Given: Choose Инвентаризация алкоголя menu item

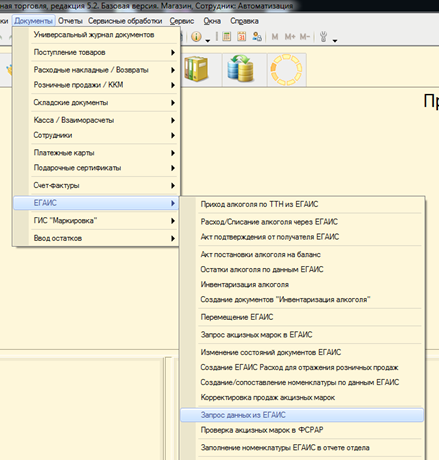Looking at the screenshot, I should (245, 285).
